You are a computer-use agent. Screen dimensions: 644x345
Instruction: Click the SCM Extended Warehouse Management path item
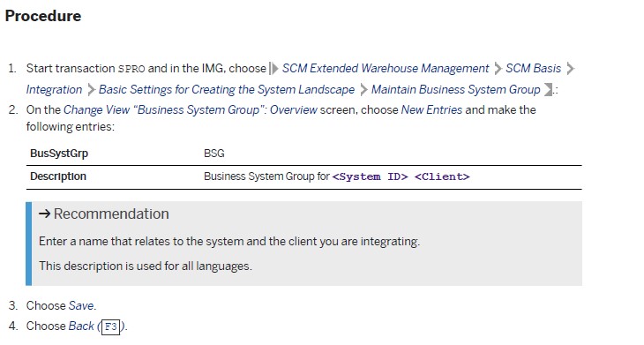(386, 69)
